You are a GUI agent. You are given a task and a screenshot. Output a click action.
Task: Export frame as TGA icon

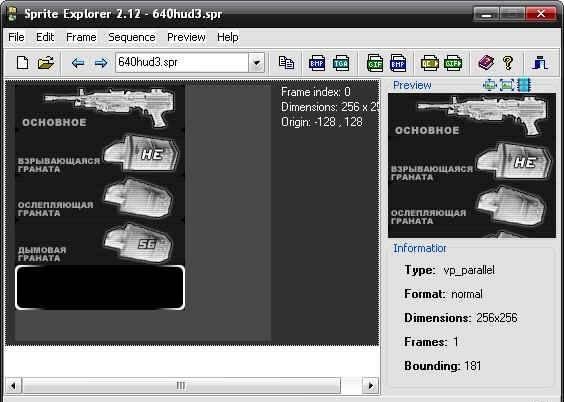click(x=341, y=63)
